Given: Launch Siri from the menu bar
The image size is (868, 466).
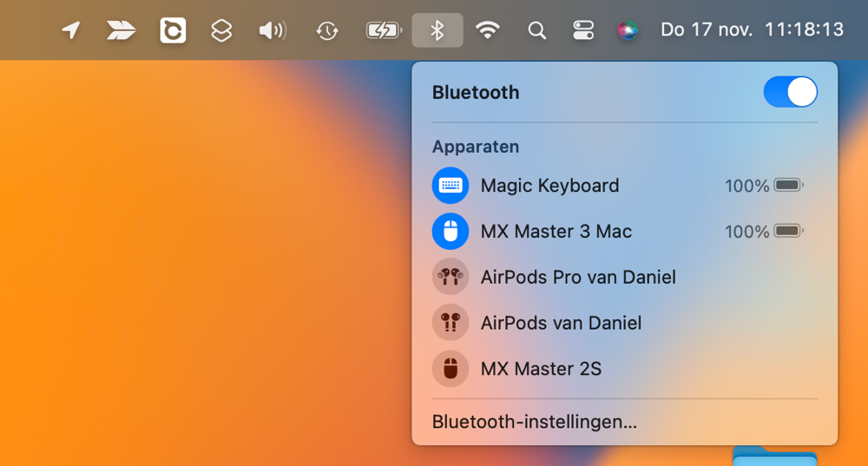Looking at the screenshot, I should pyautogui.click(x=628, y=30).
